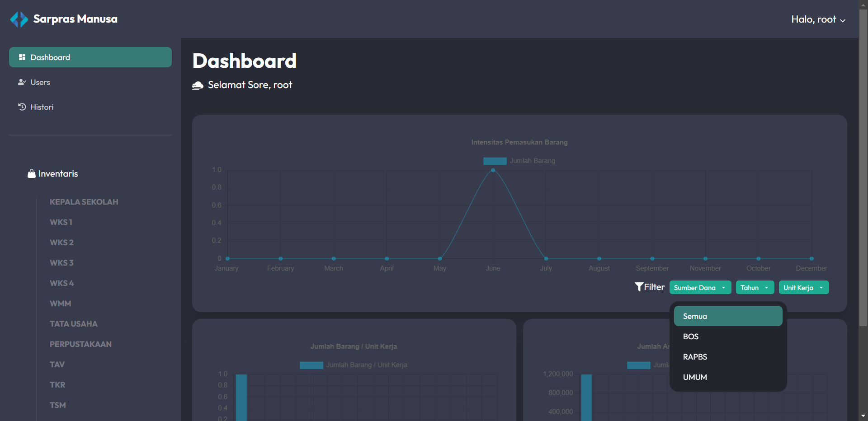Click the Intensitas Pemasukan Barang chart title
The height and width of the screenshot is (421, 868).
[519, 142]
